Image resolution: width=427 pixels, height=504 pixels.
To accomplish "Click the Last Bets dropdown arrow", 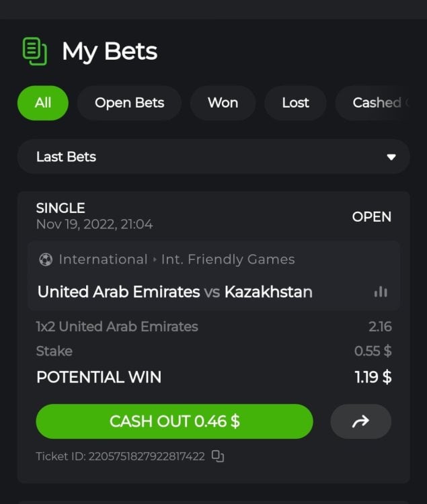I will (391, 157).
